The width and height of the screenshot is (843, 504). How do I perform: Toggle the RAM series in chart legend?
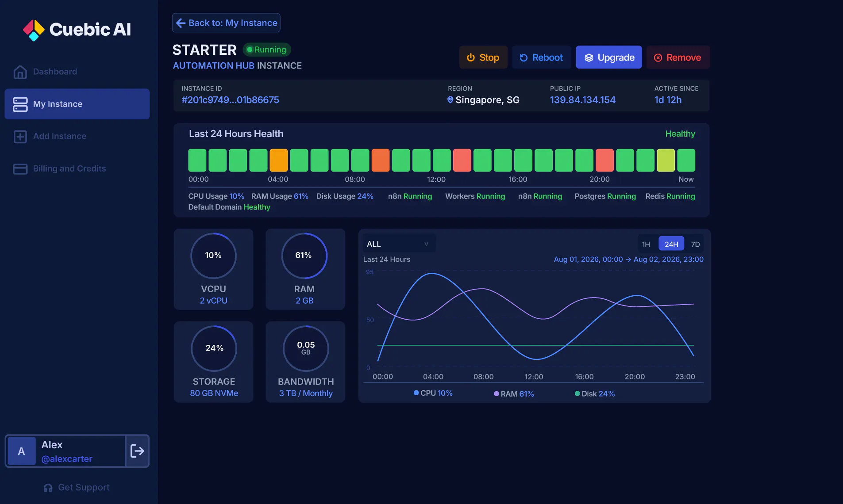coord(514,393)
